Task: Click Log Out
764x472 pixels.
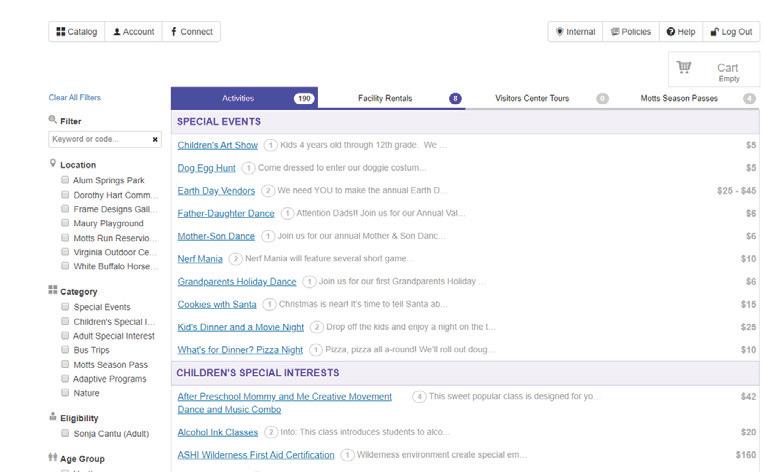Action: (731, 32)
